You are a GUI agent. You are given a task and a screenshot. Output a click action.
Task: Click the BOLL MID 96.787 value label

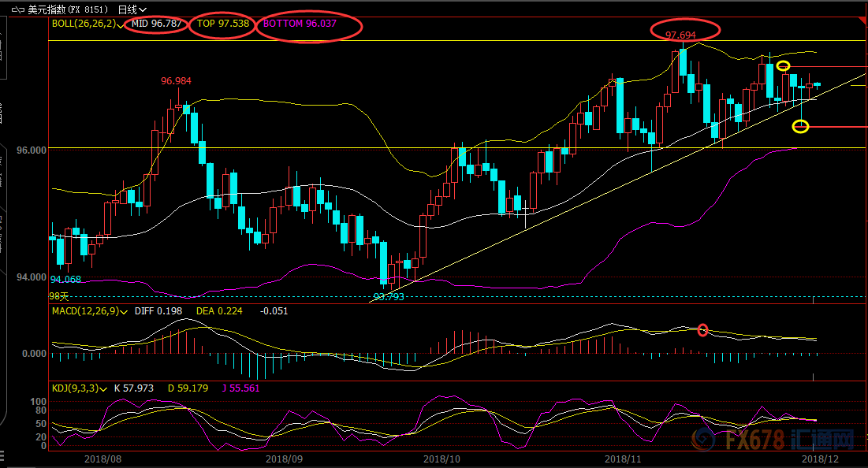click(158, 24)
